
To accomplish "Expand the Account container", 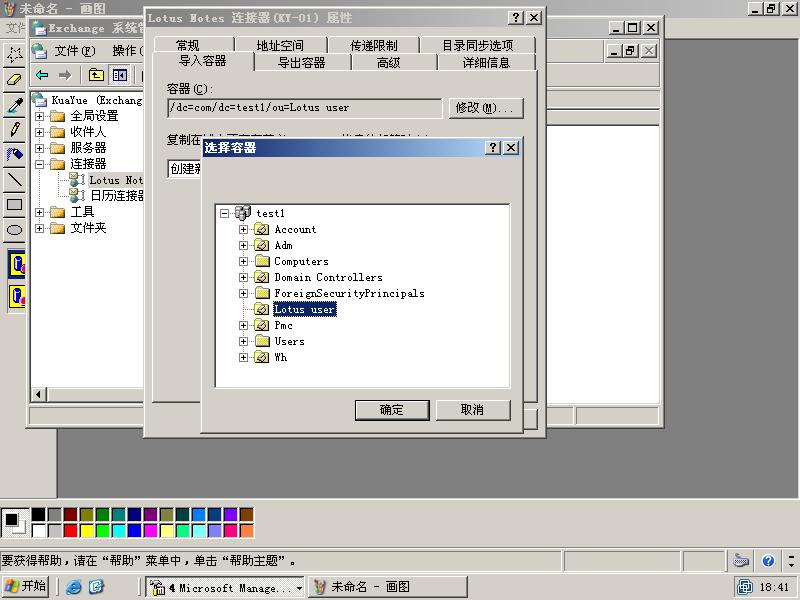I will tap(243, 230).
